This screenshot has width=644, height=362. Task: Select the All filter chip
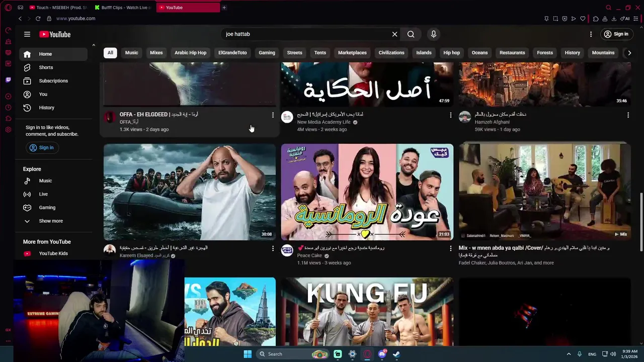pos(110,53)
